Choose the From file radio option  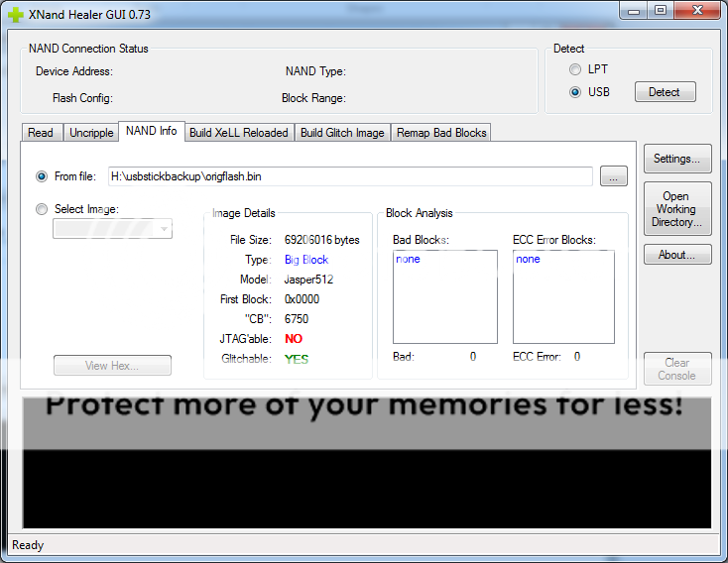pos(42,176)
